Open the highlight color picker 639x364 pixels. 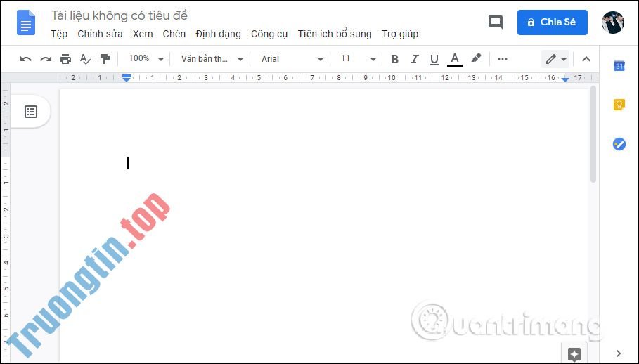pyautogui.click(x=476, y=58)
